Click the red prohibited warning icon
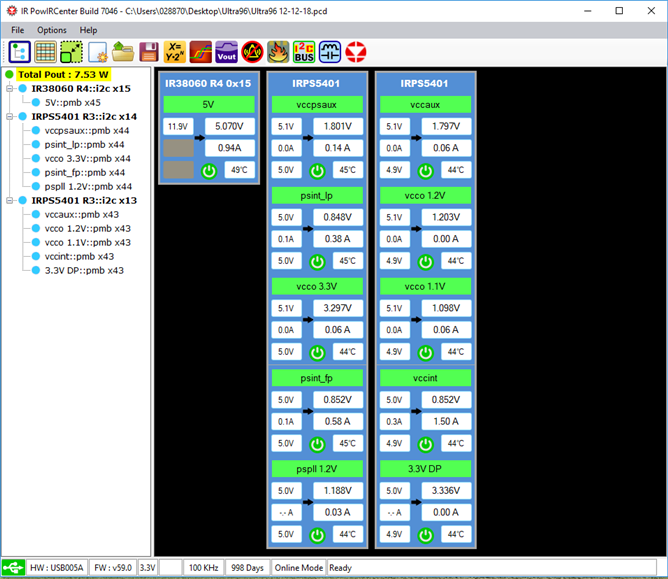 tap(252, 52)
